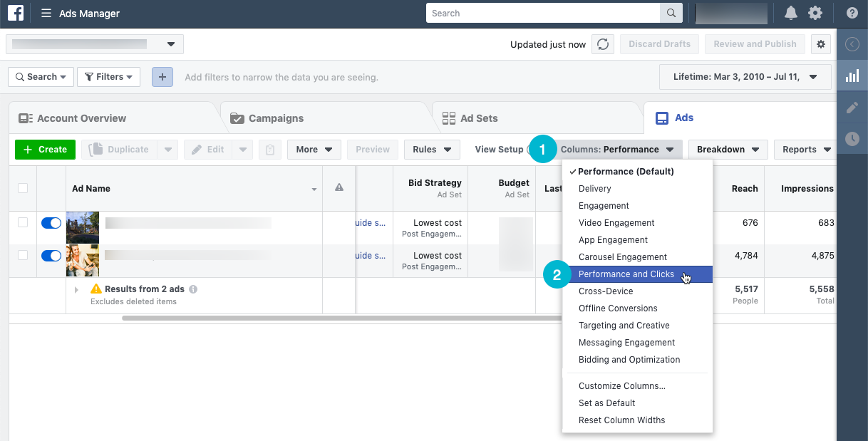Click the Facebook logo icon

[16, 13]
